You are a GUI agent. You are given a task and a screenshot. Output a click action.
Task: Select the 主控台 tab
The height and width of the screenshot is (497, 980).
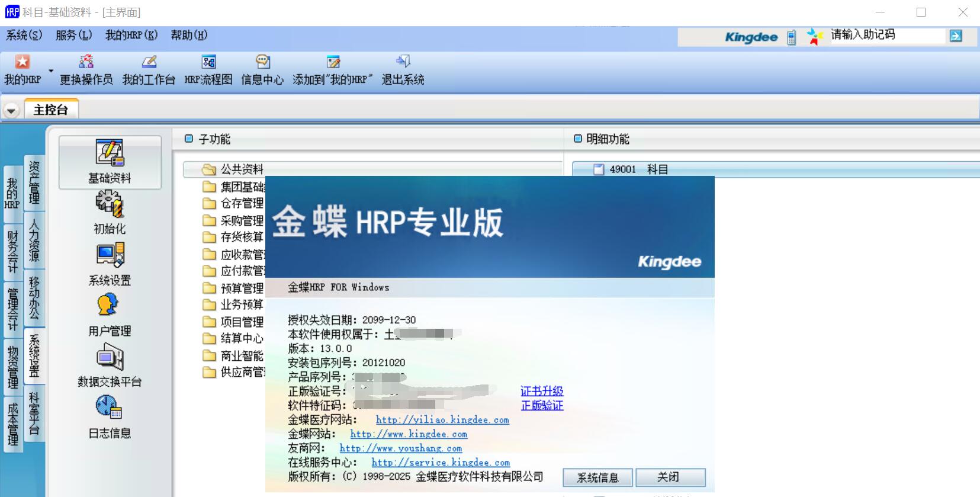[x=51, y=110]
